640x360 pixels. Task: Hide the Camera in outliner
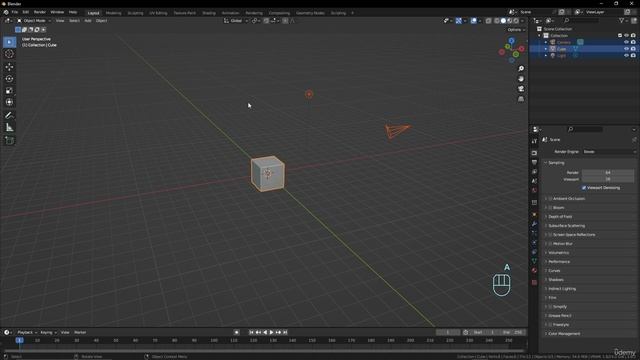[626, 42]
